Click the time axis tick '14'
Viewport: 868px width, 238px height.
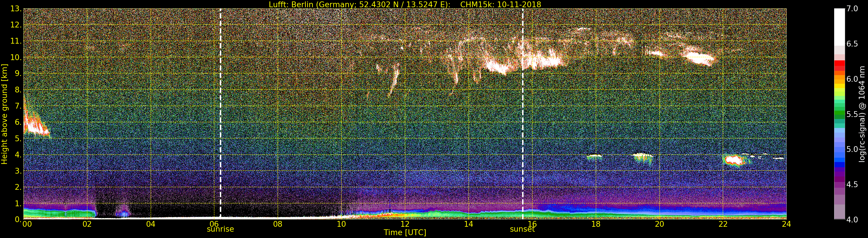[x=468, y=224]
